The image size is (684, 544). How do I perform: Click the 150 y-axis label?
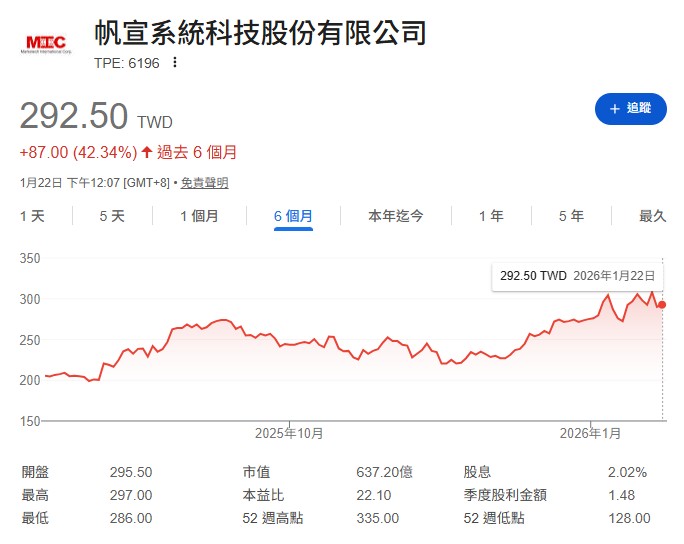30,421
